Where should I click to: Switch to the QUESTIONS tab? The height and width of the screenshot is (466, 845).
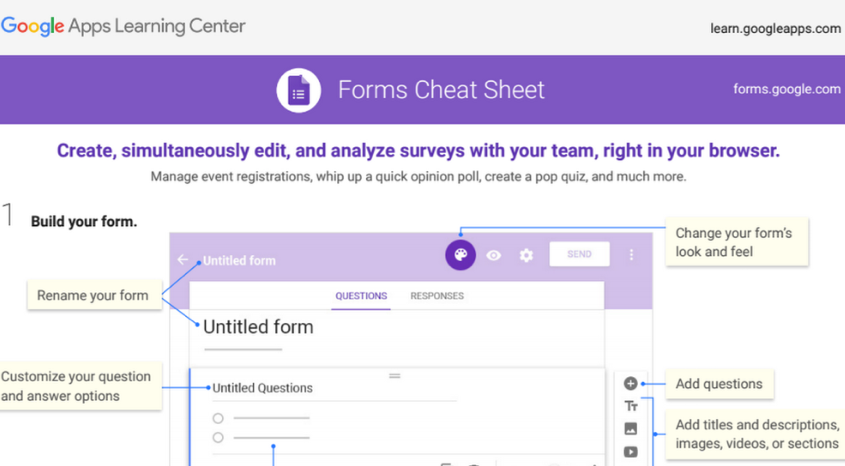(361, 296)
